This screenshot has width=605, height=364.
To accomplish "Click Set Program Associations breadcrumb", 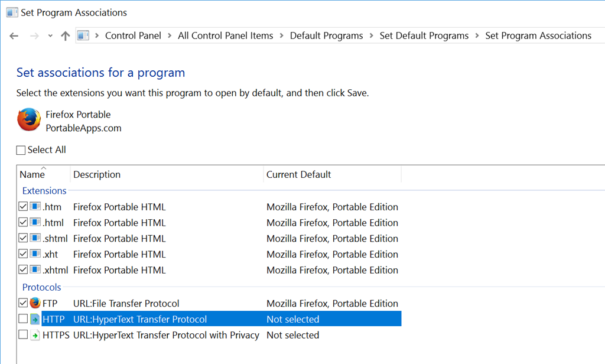I will coord(538,36).
